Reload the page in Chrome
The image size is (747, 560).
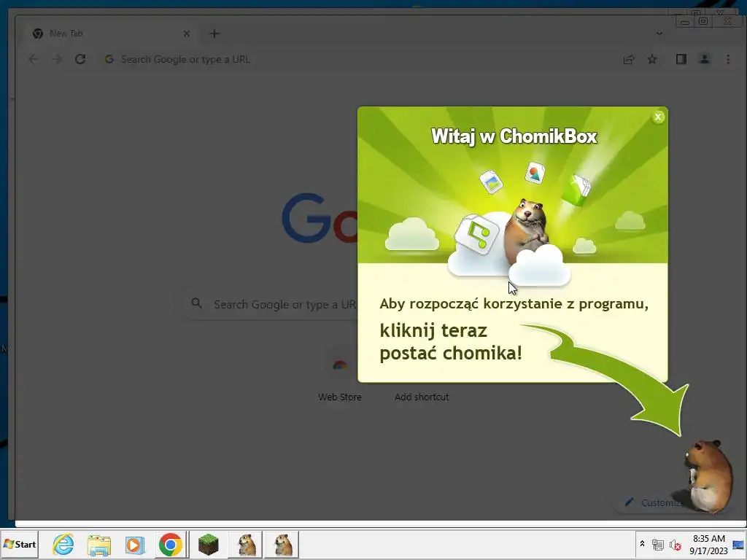tap(80, 59)
